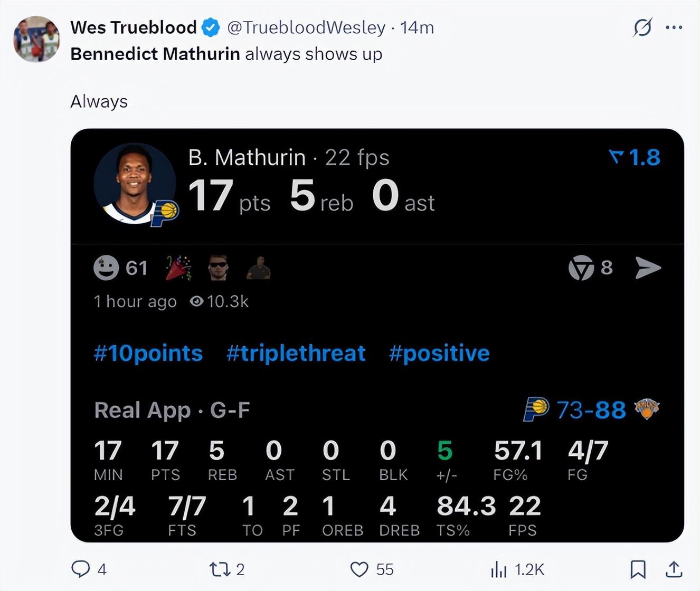This screenshot has height=591, width=700.
Task: Click the party popper reaction emoji
Action: [178, 268]
